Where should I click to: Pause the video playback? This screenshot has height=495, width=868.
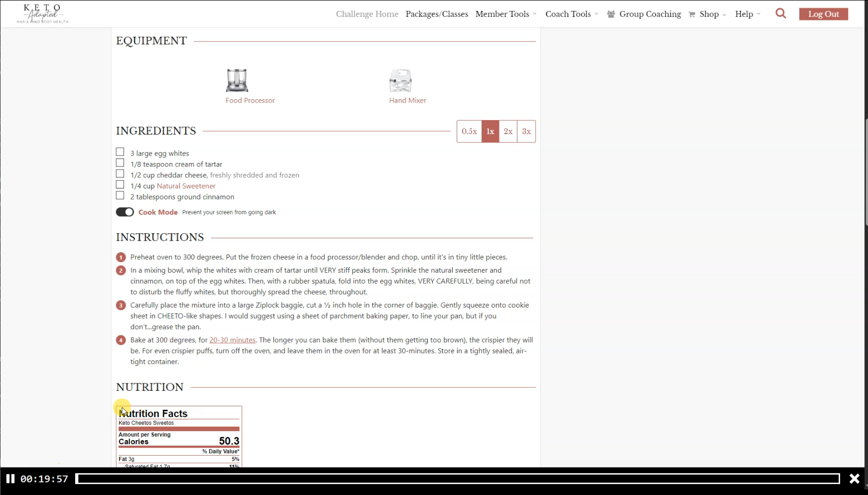coord(10,479)
